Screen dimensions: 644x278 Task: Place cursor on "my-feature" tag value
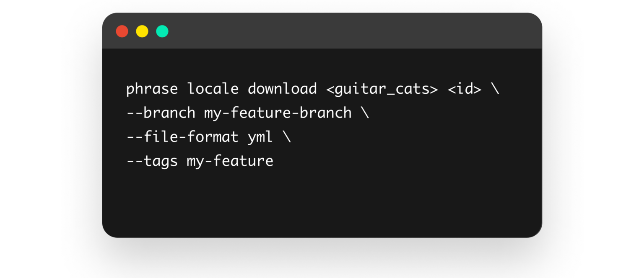(230, 161)
